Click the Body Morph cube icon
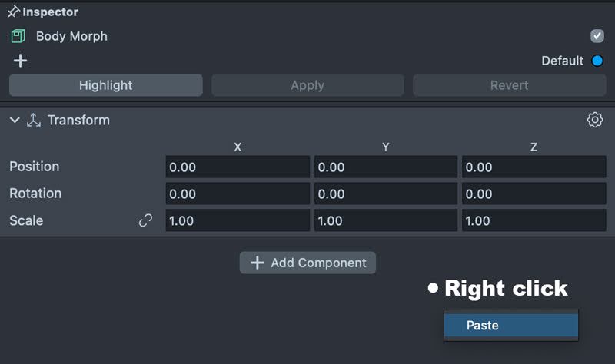The height and width of the screenshot is (364, 615). [x=18, y=36]
